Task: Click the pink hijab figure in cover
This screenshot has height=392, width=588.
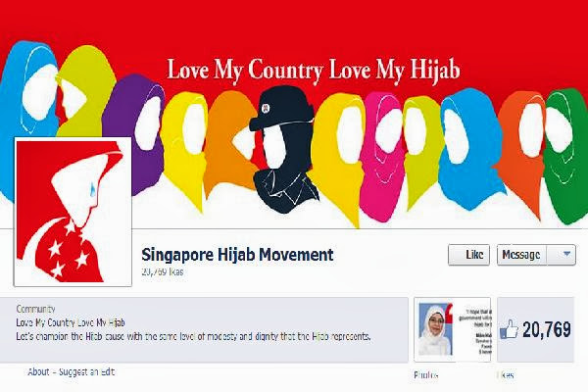Action: [380, 158]
